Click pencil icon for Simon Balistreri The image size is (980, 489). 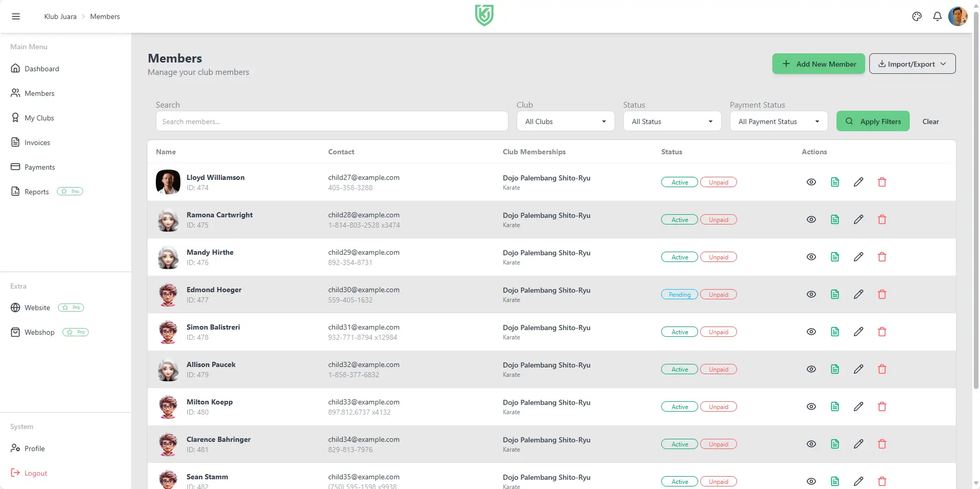click(x=859, y=332)
